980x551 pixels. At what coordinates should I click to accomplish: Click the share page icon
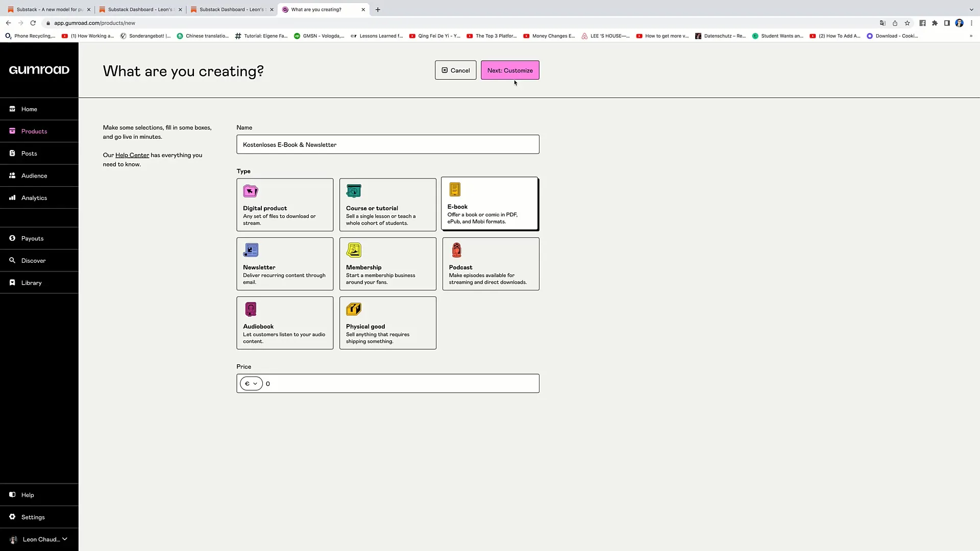pyautogui.click(x=895, y=23)
